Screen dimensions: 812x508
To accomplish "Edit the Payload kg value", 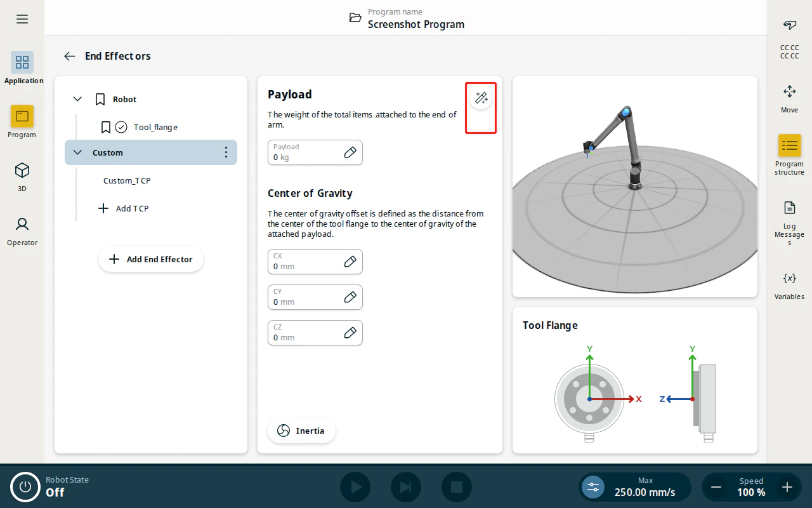I will (x=350, y=152).
